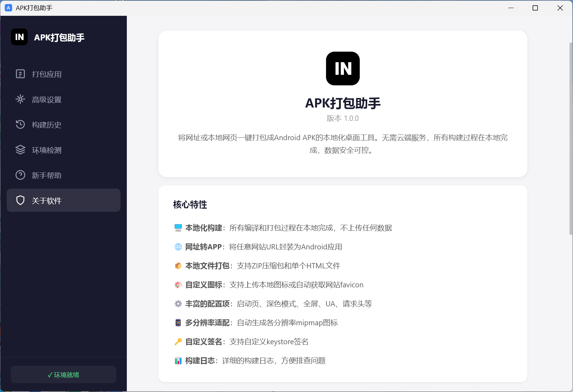Click the 本地文件打包 feature label
The image size is (573, 392).
point(208,266)
